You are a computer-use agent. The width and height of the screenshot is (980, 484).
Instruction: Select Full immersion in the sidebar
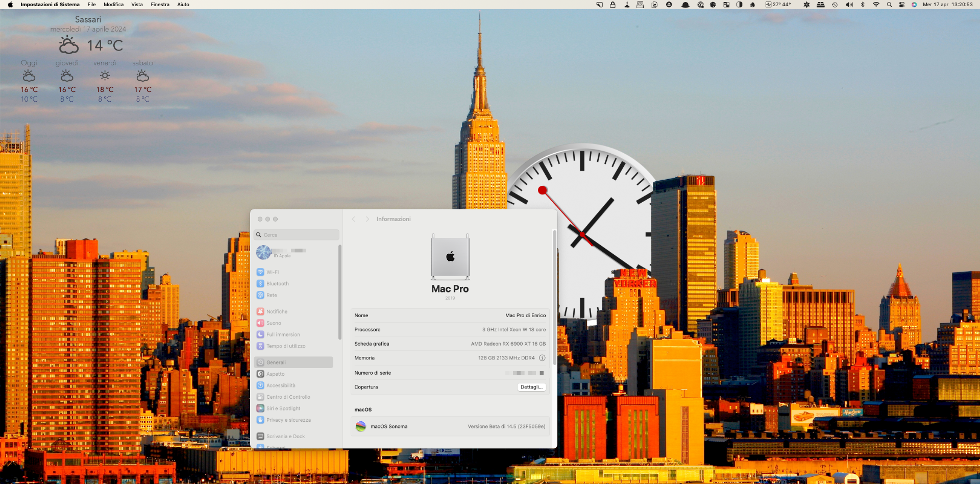pyautogui.click(x=283, y=335)
